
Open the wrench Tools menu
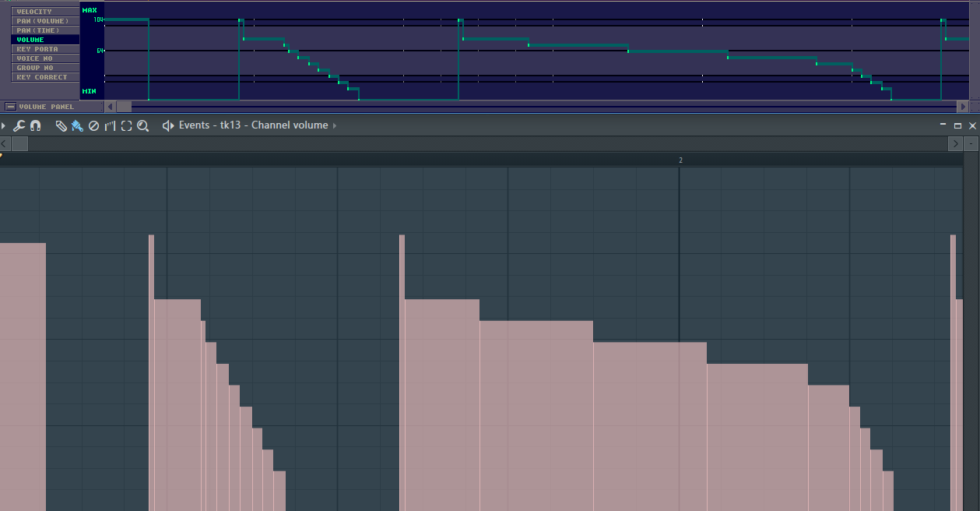(x=19, y=125)
